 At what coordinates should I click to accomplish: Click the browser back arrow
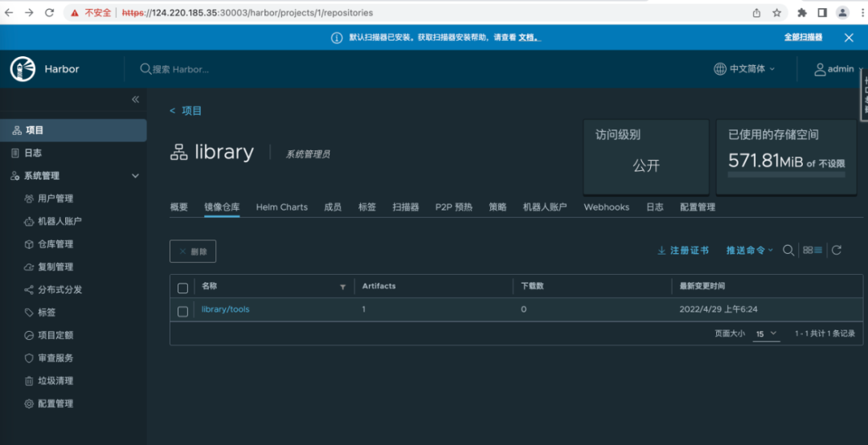pyautogui.click(x=9, y=13)
